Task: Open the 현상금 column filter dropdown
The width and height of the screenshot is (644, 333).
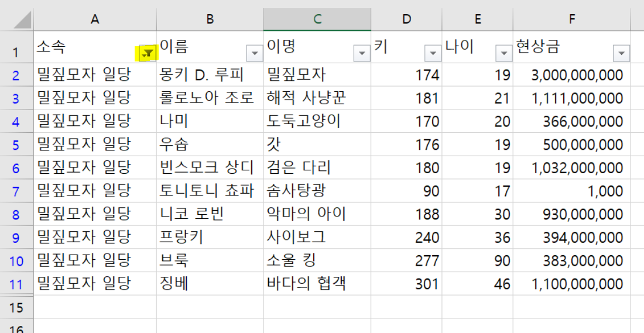Action: (621, 53)
